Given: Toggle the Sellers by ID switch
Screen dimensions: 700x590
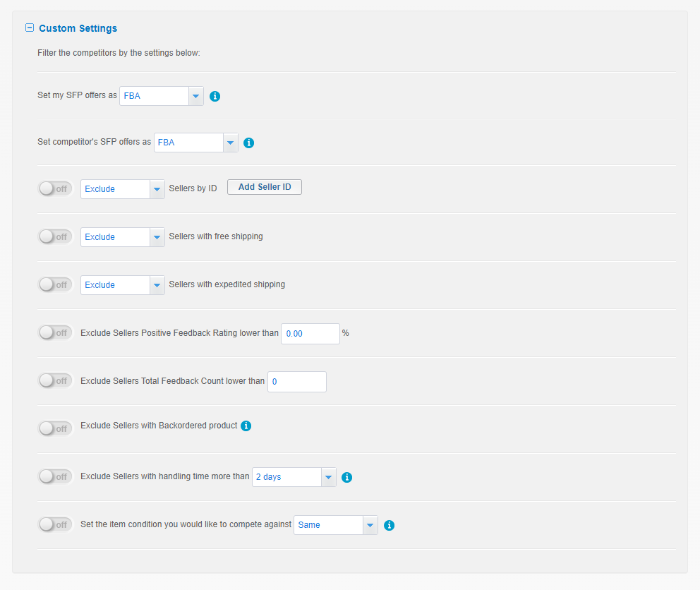Looking at the screenshot, I should click(55, 189).
